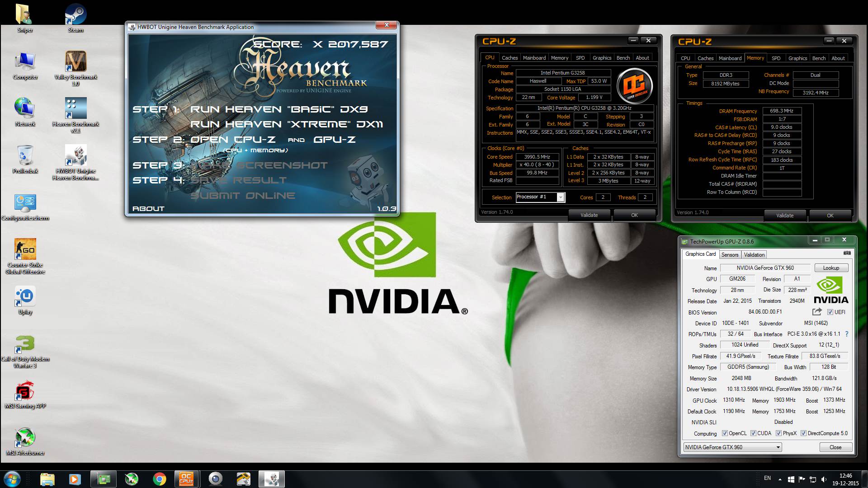Click the Lookup button in GPU-Z
Viewport: 868px width, 488px height.
[831, 268]
